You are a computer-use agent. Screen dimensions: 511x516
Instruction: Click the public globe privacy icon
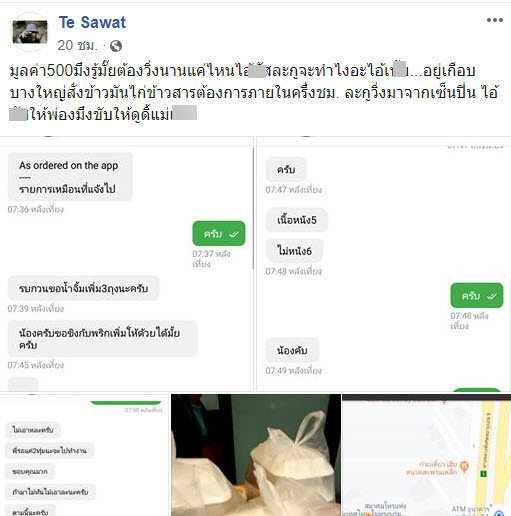point(116,46)
